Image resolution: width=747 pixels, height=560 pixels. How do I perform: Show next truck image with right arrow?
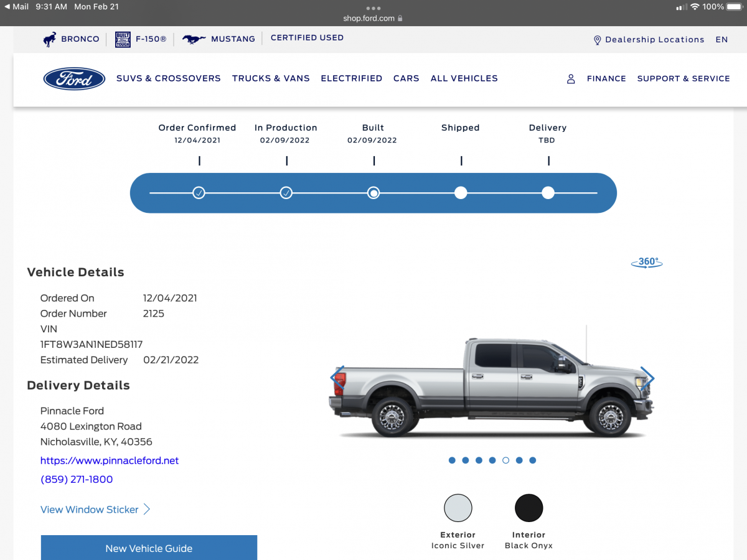point(647,377)
